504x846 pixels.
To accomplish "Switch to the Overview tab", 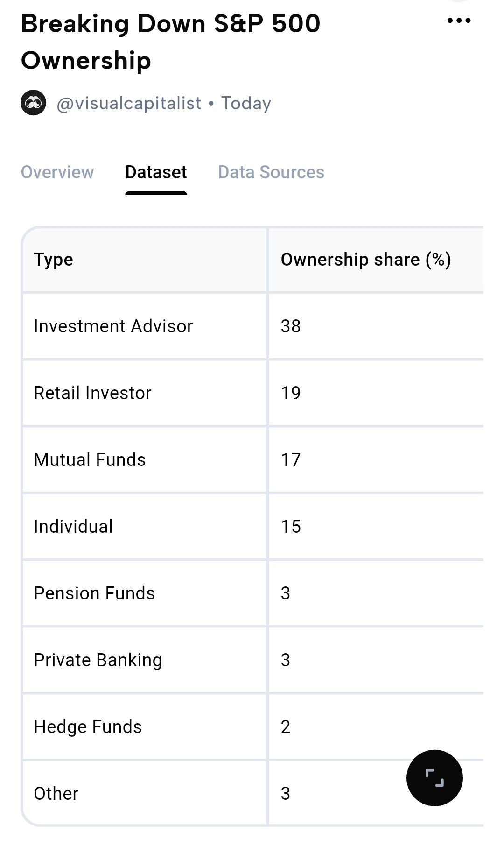I will point(57,172).
